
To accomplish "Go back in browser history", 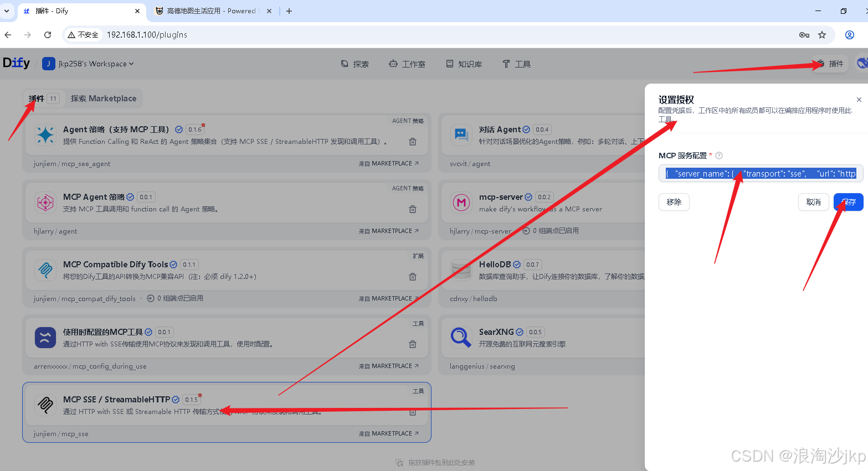I will coord(8,35).
